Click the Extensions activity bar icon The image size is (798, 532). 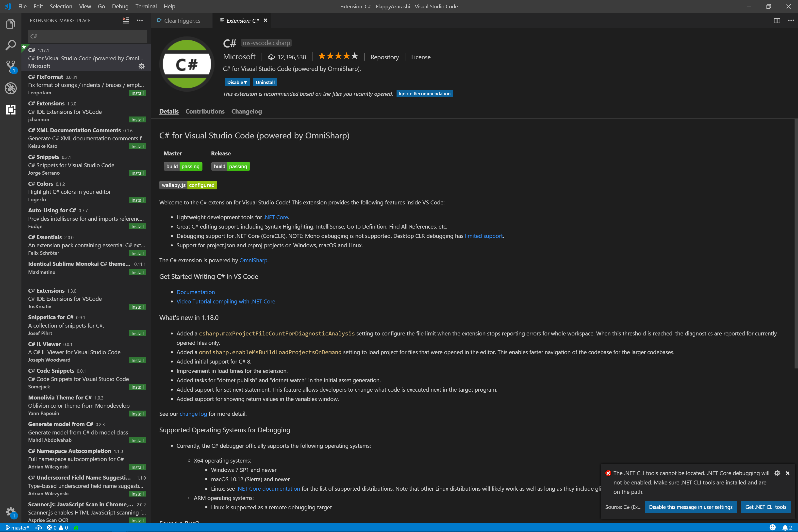(x=11, y=110)
